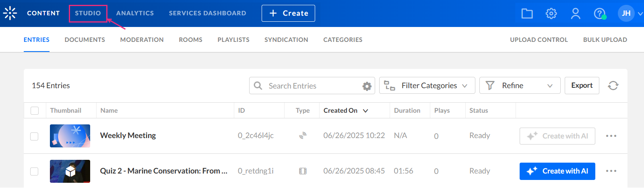This screenshot has width=644, height=188.
Task: Refresh the entries list
Action: 613,86
